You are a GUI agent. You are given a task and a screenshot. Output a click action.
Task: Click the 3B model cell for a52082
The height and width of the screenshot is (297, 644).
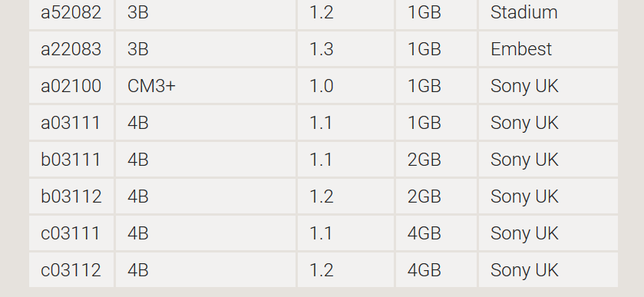point(206,13)
